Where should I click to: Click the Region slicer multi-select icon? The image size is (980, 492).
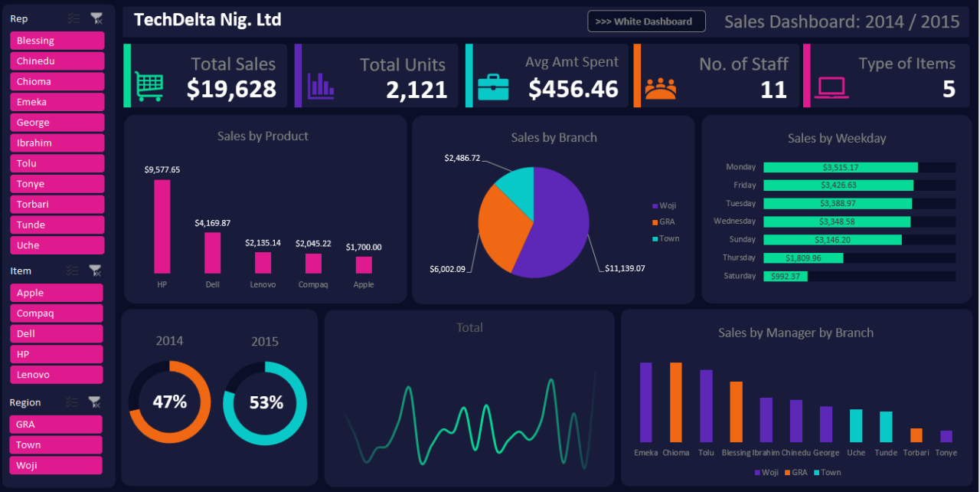click(72, 402)
